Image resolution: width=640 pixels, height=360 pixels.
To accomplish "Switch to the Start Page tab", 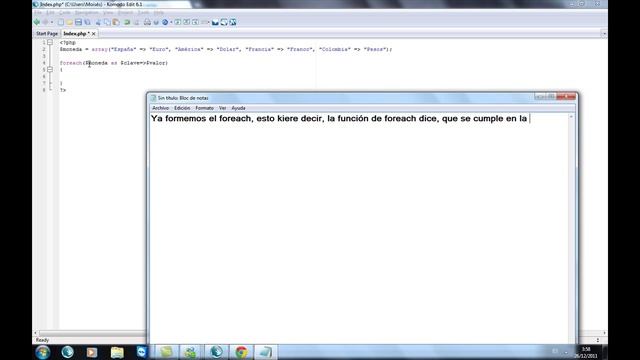I will point(47,33).
